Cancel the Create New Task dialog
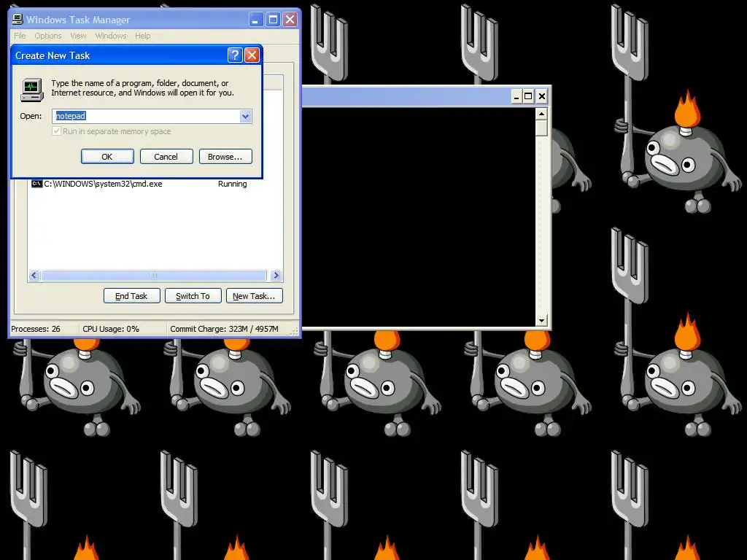This screenshot has height=560, width=747. 166,157
